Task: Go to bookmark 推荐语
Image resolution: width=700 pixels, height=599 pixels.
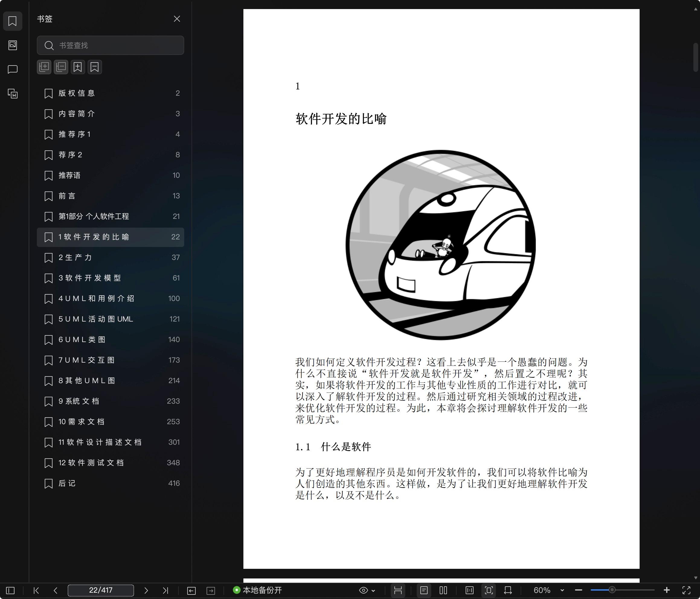Action: pos(111,175)
